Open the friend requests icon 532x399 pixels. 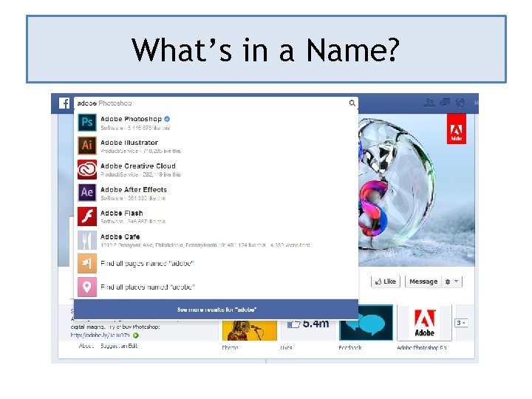tap(429, 103)
